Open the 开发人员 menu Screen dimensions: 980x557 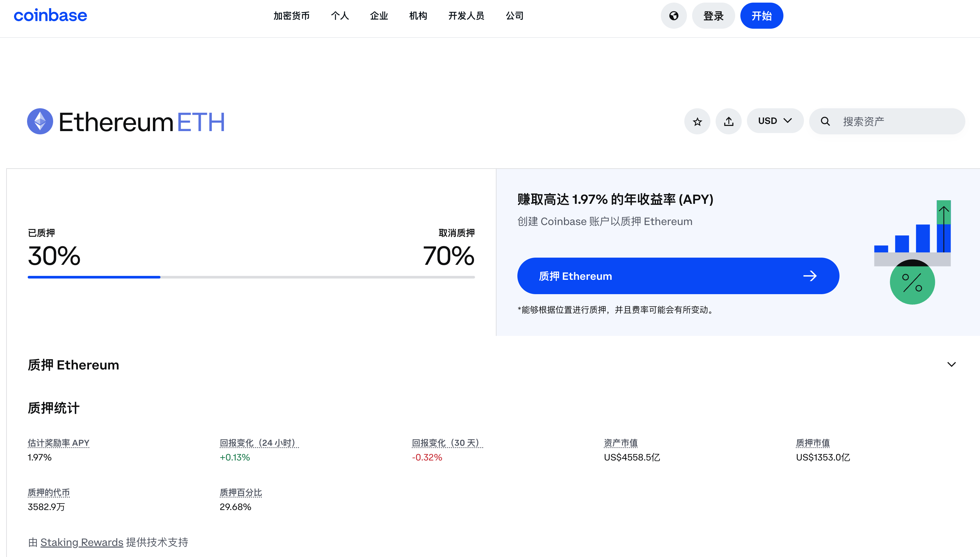(466, 16)
